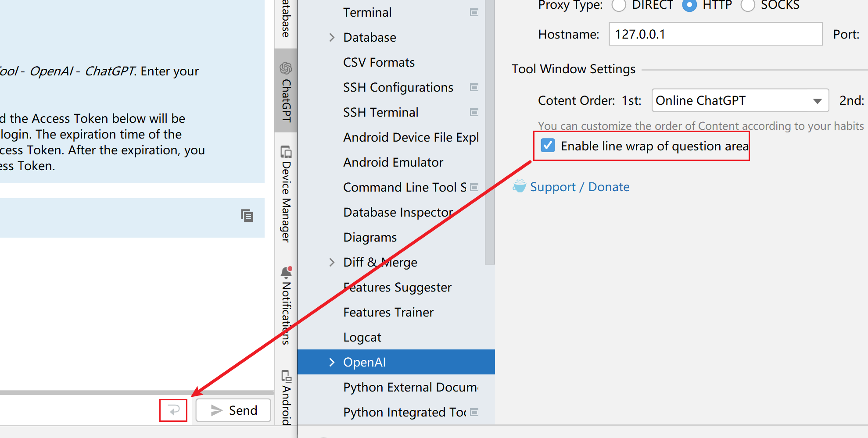Expand the OpenAI settings node
Viewport: 868px width, 438px height.
(332, 362)
